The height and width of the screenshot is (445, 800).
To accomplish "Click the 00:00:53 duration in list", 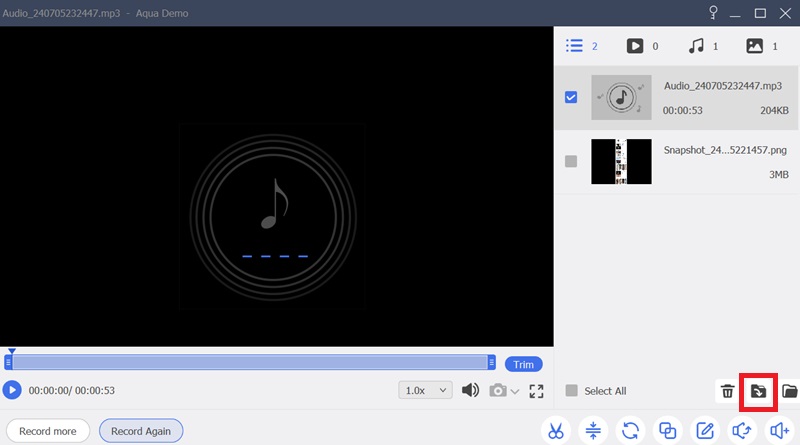I will point(683,110).
